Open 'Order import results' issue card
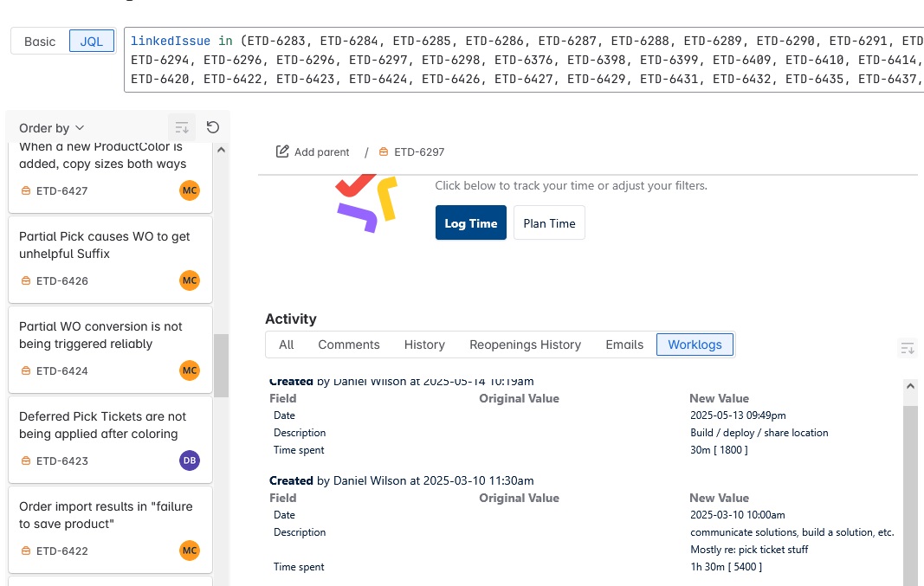The height and width of the screenshot is (586, 924). (110, 530)
